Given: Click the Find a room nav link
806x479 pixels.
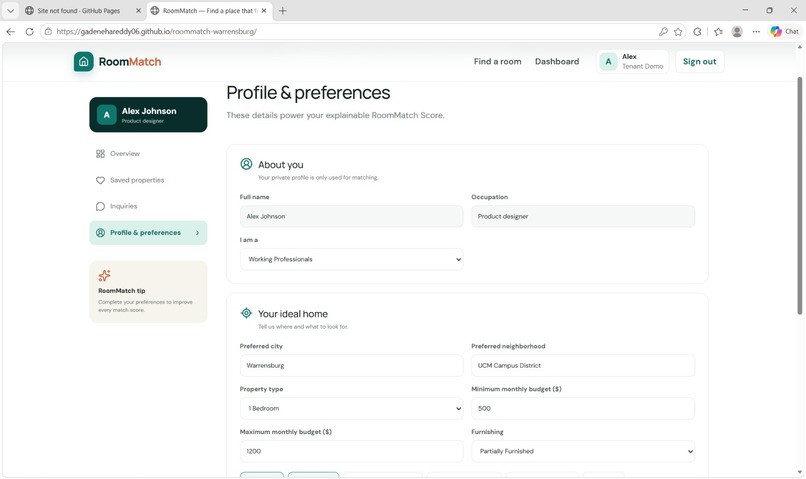Looking at the screenshot, I should [497, 62].
